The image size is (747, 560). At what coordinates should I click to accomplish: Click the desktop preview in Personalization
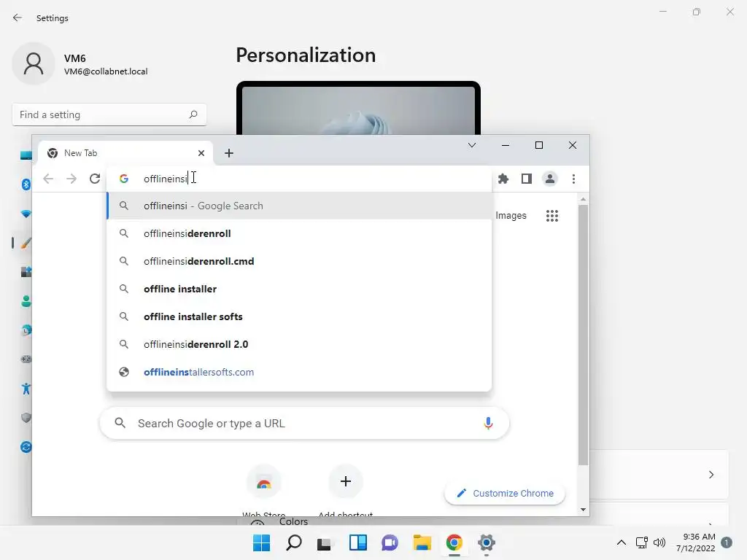tap(358, 108)
